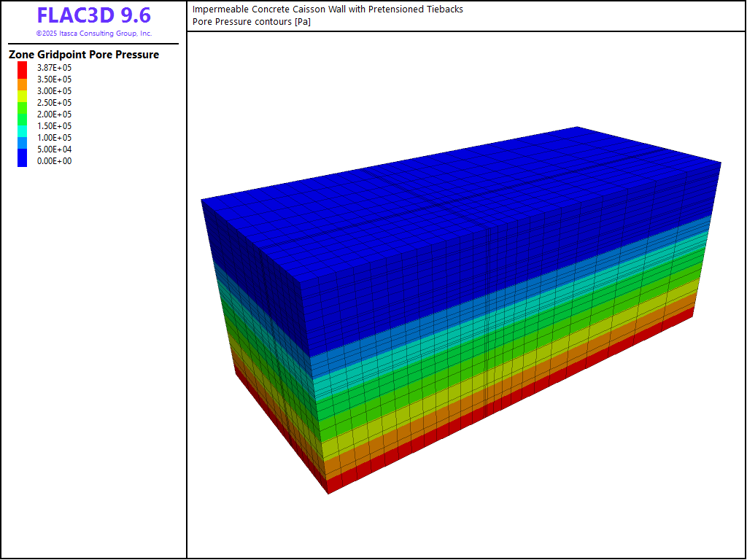Select the 0.00E+00 minimum legend value

pos(54,161)
